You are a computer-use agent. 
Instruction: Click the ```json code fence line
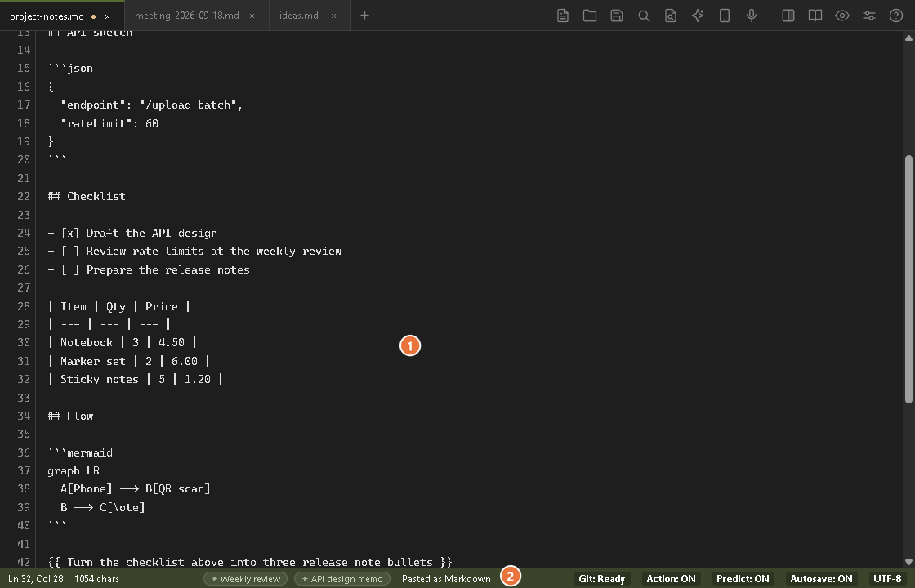70,69
